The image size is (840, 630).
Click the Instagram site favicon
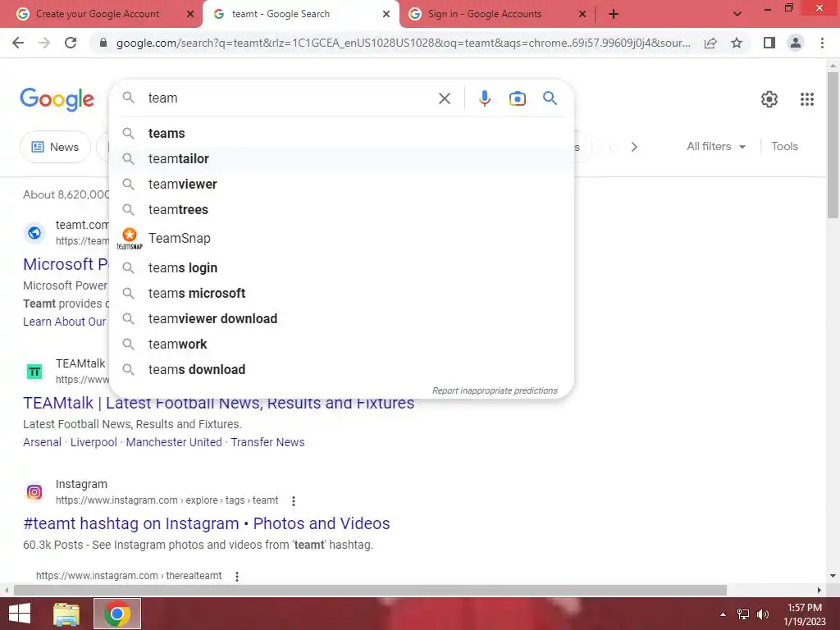(x=34, y=492)
